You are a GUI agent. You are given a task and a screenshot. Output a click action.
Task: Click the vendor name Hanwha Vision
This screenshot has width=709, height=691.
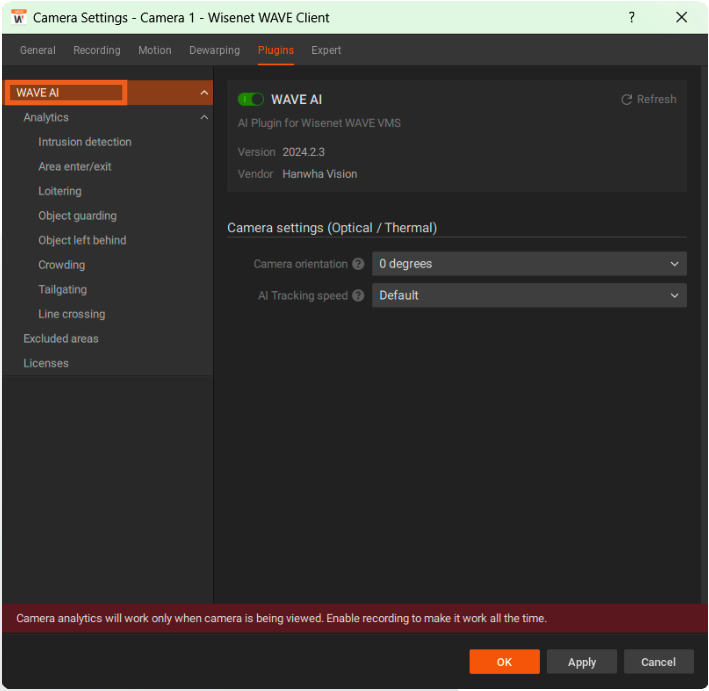[320, 174]
